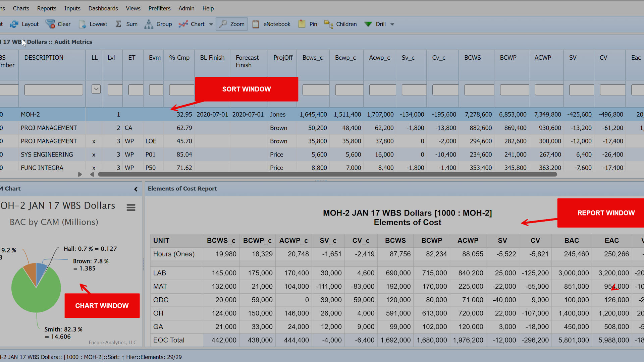Collapse the Chart panel with chevron
This screenshot has width=644, height=362.
[x=136, y=189]
